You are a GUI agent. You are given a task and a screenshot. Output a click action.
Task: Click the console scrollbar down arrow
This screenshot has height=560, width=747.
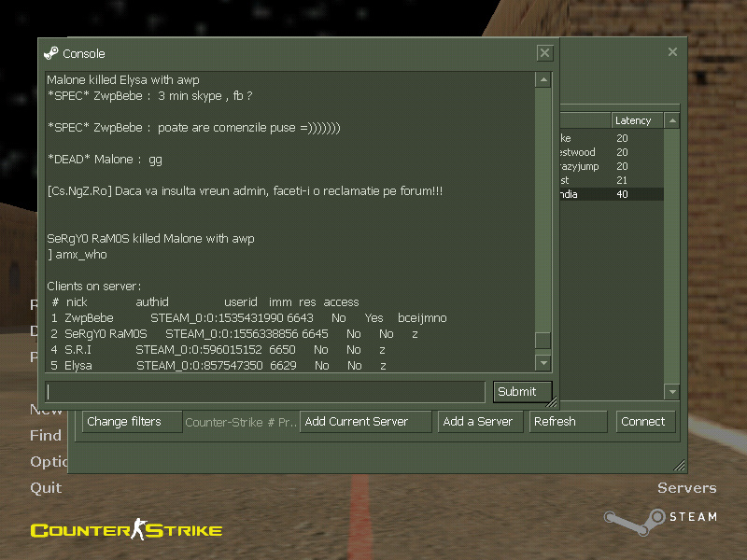tap(543, 362)
